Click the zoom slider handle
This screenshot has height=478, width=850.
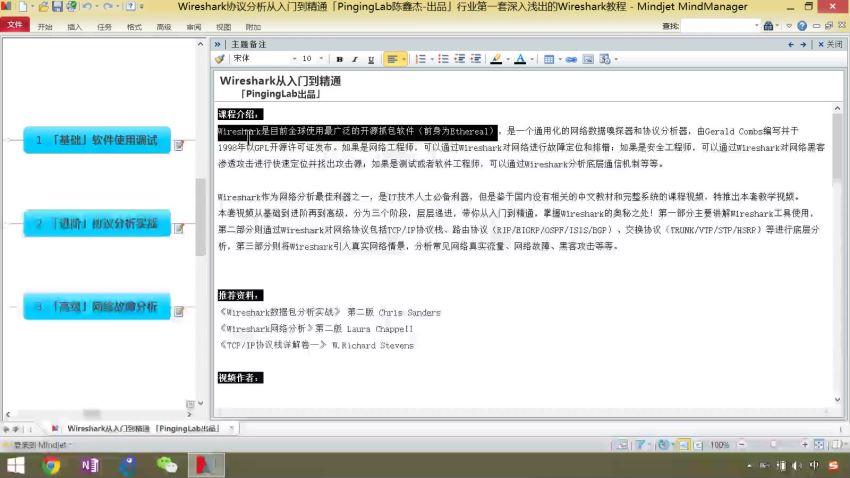pyautogui.click(x=773, y=444)
